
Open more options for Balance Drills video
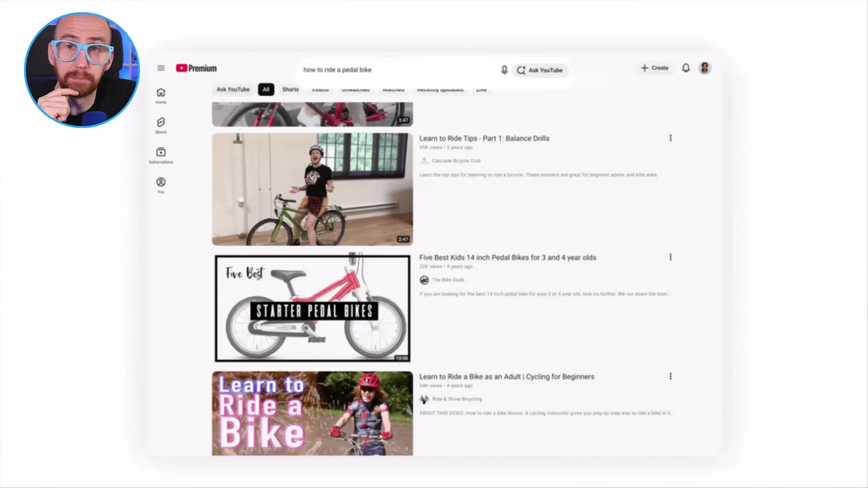[670, 138]
